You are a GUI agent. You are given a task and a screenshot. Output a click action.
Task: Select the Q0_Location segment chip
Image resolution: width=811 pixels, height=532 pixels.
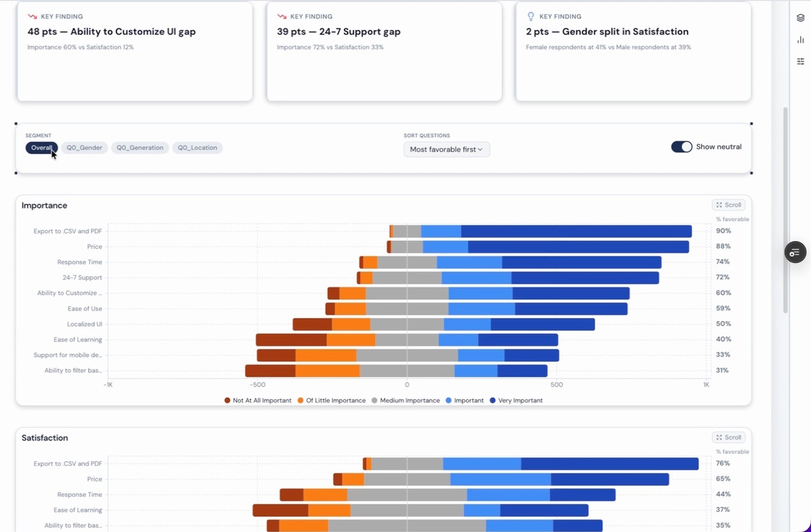197,148
